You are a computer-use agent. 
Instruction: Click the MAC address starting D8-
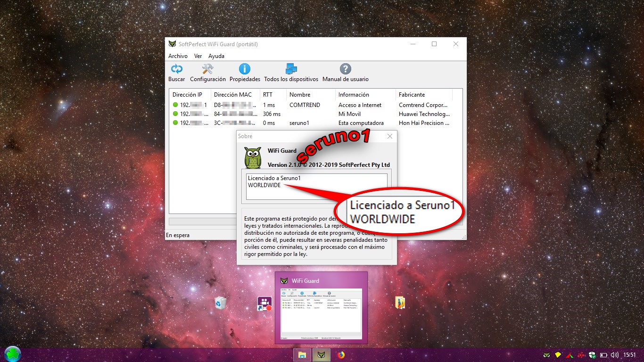(235, 105)
